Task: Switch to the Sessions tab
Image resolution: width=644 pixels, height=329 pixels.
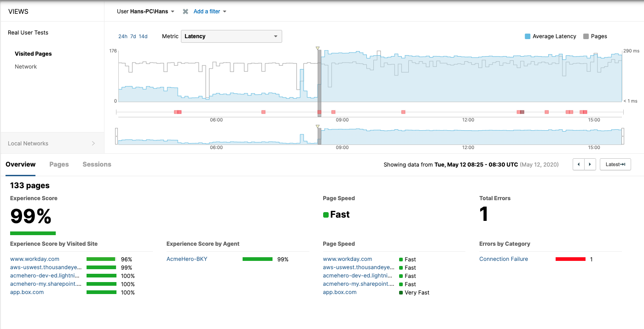Action: pos(97,164)
